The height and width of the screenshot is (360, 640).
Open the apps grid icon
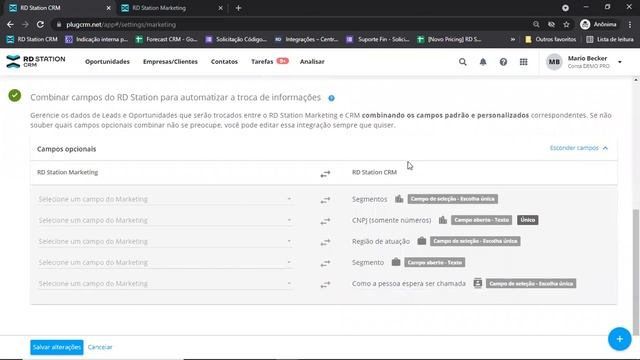pyautogui.click(x=524, y=62)
